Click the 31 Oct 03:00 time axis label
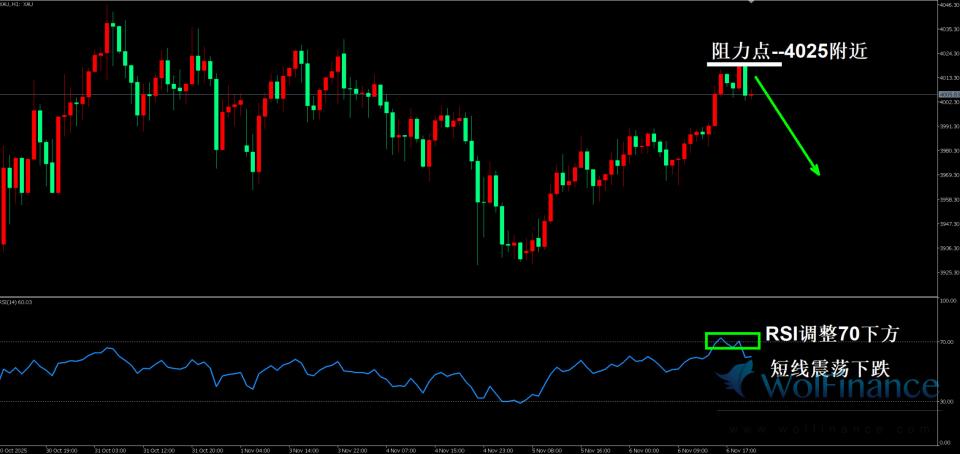Viewport: 960px width, 454px height. pyautogui.click(x=110, y=450)
